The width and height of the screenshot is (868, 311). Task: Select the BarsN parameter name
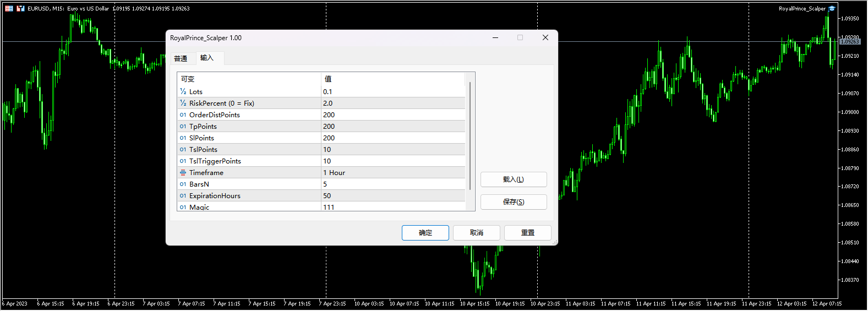coord(199,184)
